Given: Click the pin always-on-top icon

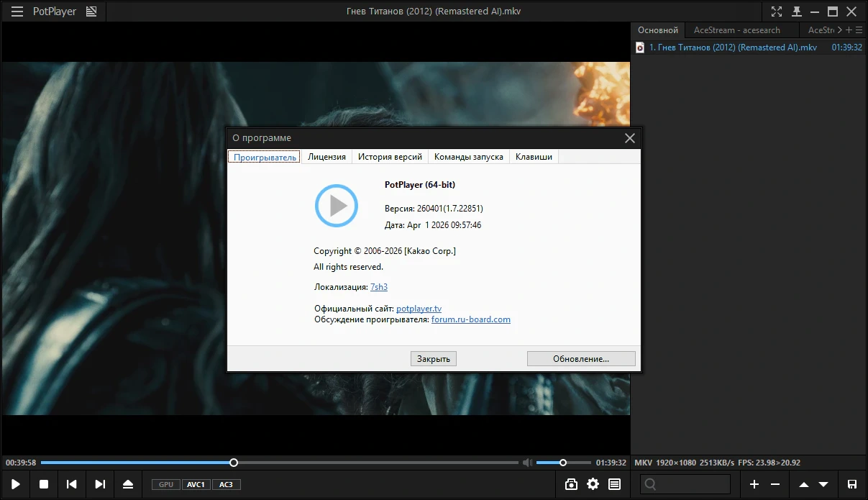Looking at the screenshot, I should click(797, 12).
